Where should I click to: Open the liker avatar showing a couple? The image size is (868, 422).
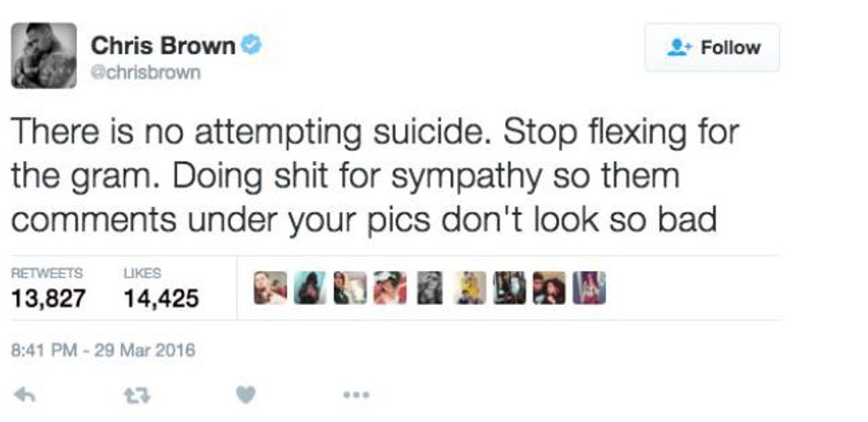[x=549, y=288]
